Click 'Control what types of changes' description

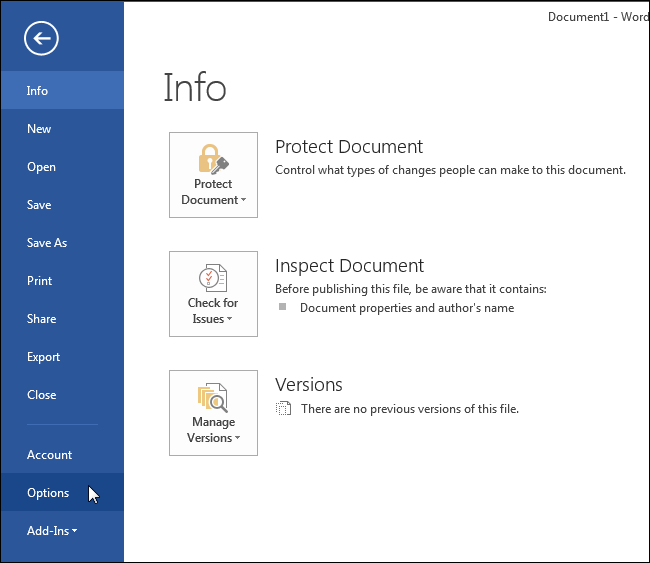tap(450, 170)
